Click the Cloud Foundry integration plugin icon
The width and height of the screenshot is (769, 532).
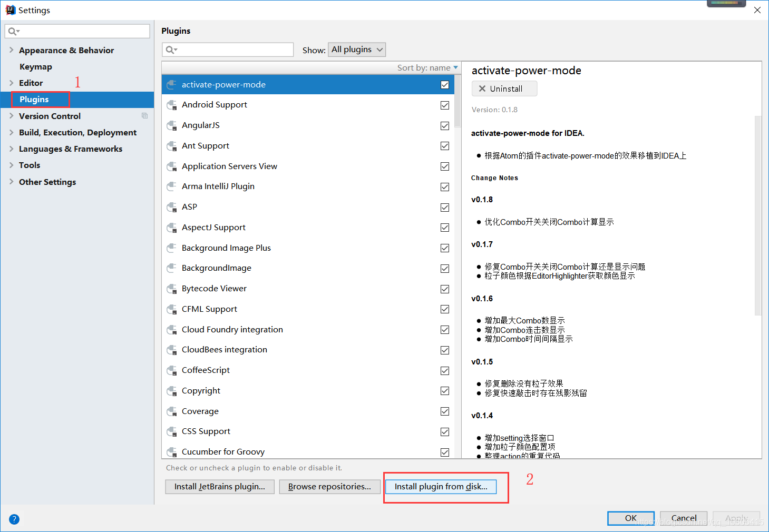pyautogui.click(x=171, y=330)
